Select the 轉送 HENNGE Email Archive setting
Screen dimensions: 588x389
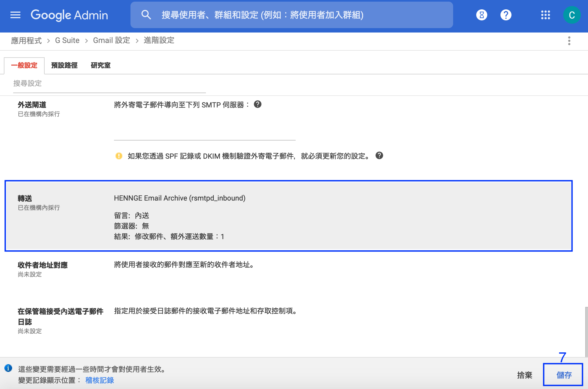288,216
